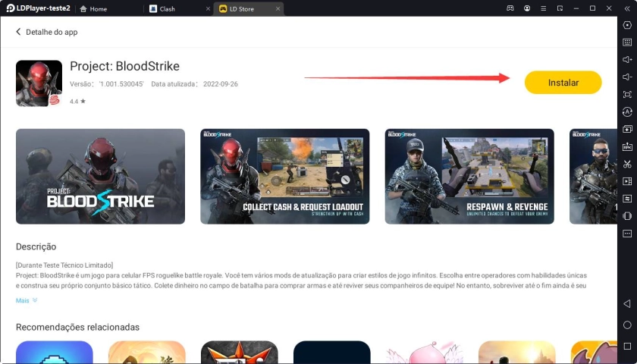Click the volume down icon in the sidebar

coord(627,77)
